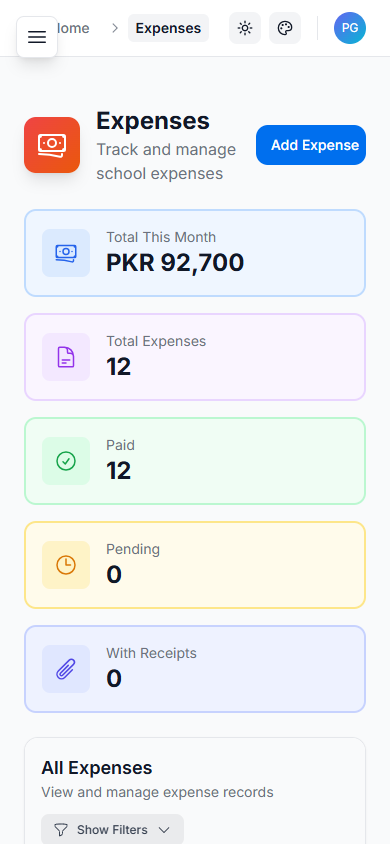Select the Pending 0 card
The height and width of the screenshot is (844, 390).
pyautogui.click(x=195, y=565)
